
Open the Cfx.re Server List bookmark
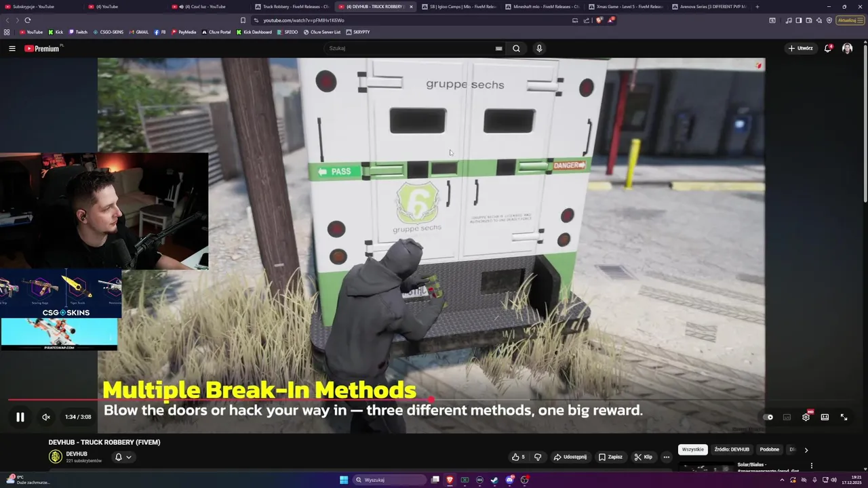(322, 32)
